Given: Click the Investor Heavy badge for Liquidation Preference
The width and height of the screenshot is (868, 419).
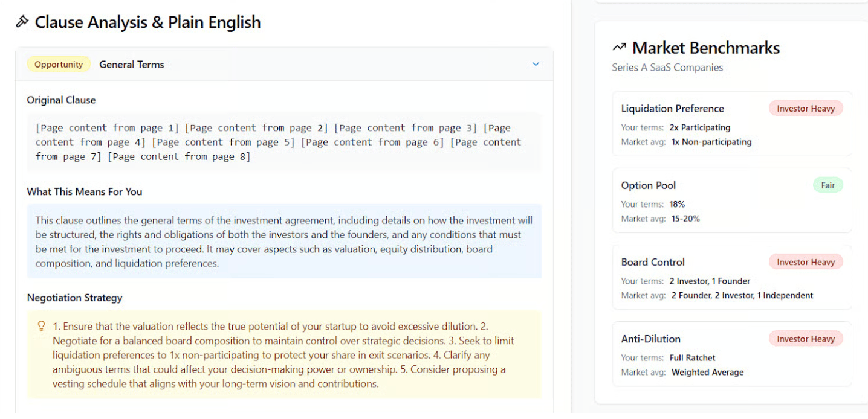Looking at the screenshot, I should pos(806,109).
